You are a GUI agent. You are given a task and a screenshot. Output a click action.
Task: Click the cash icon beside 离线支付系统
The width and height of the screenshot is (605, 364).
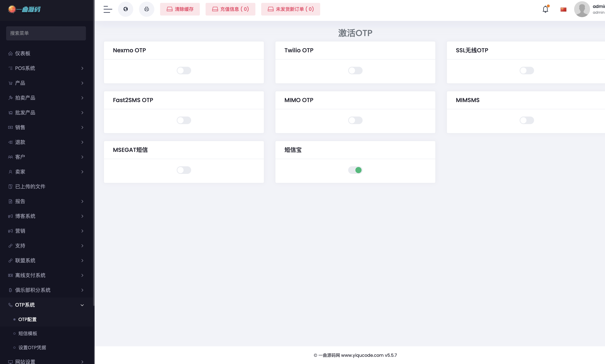coord(10,275)
